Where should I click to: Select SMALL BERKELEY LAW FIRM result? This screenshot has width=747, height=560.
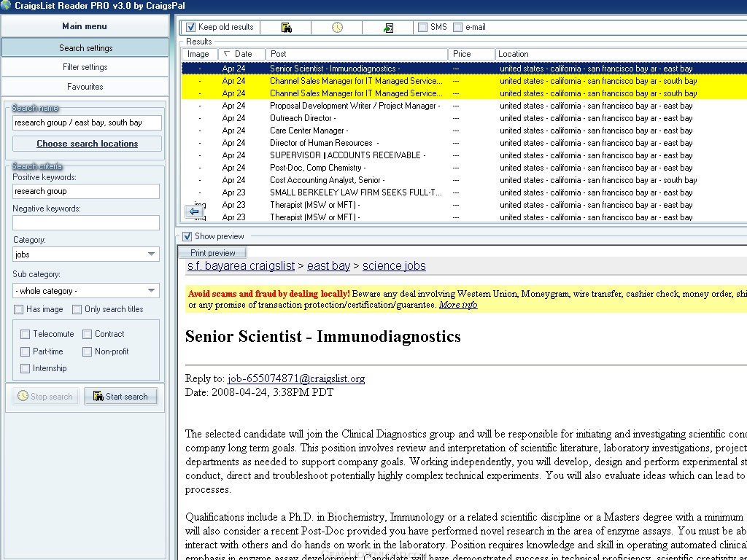464,192
